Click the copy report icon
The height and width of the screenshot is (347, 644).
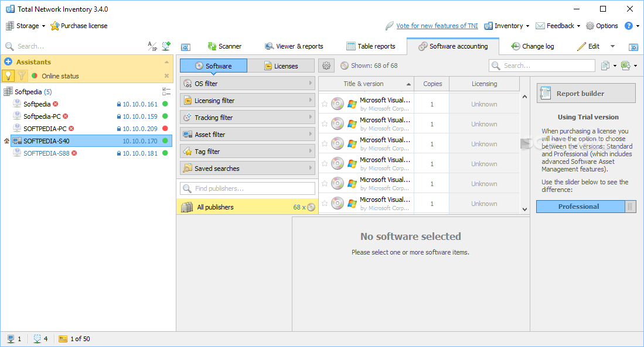(x=605, y=66)
